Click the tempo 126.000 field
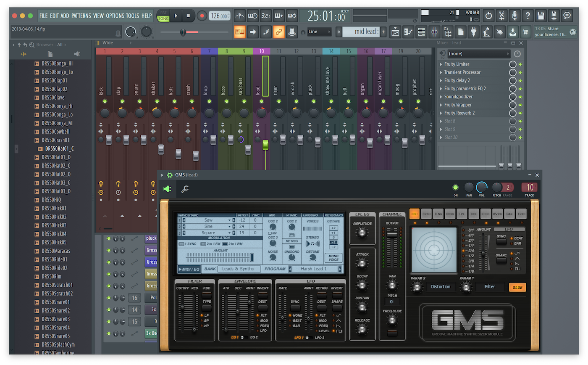 point(219,16)
